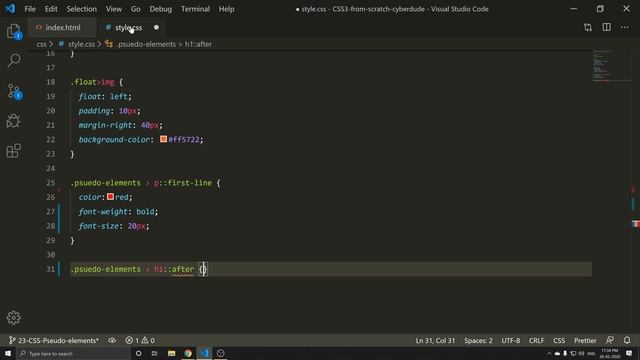The height and width of the screenshot is (360, 640).
Task: Open color picker for red swatch
Action: pyautogui.click(x=110, y=197)
